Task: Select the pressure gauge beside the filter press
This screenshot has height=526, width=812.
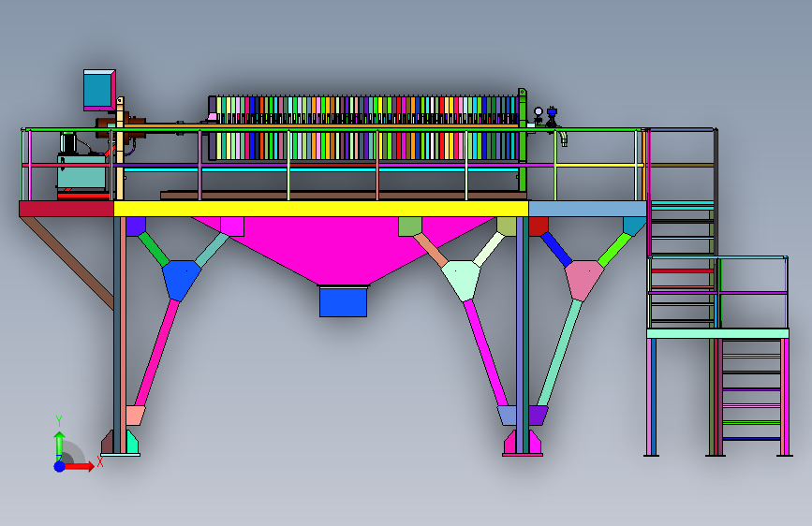Action: tap(539, 111)
